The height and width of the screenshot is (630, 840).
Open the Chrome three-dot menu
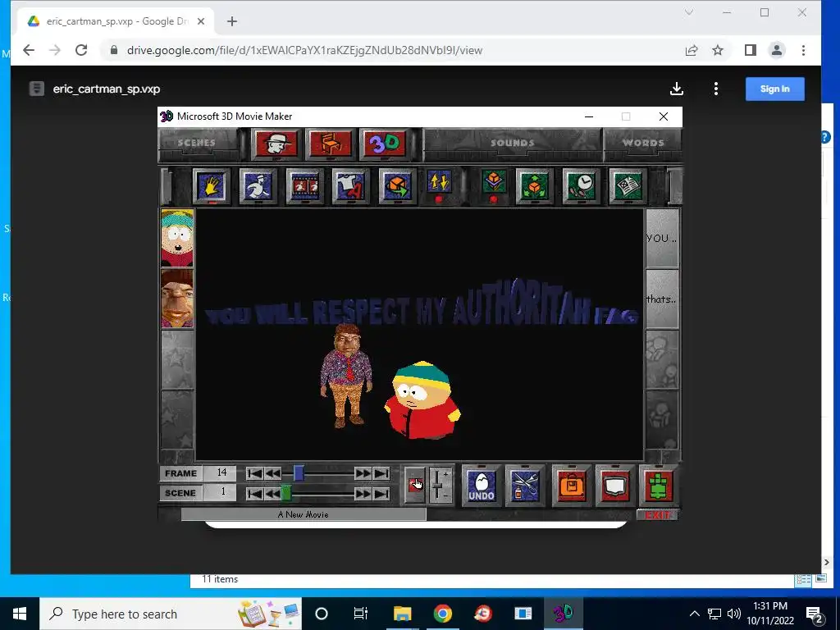tap(803, 50)
